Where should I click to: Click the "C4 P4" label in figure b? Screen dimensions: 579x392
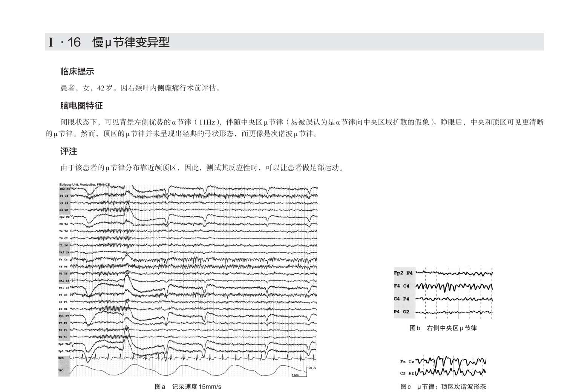click(x=402, y=299)
